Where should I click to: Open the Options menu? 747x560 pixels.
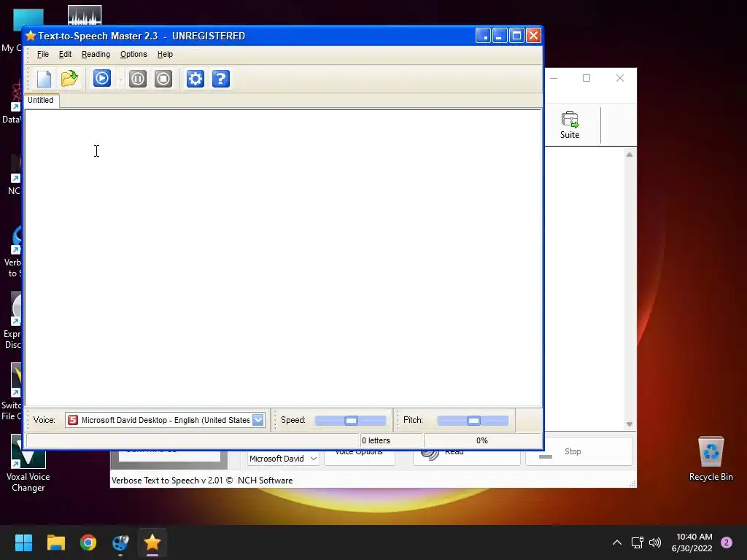[133, 54]
